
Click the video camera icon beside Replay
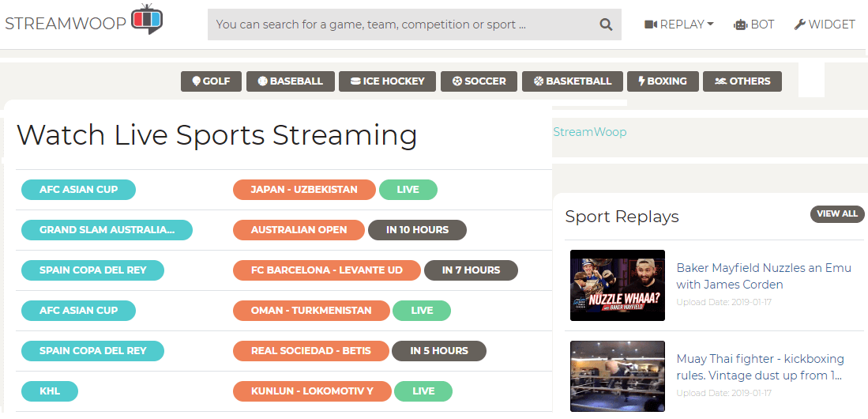651,25
